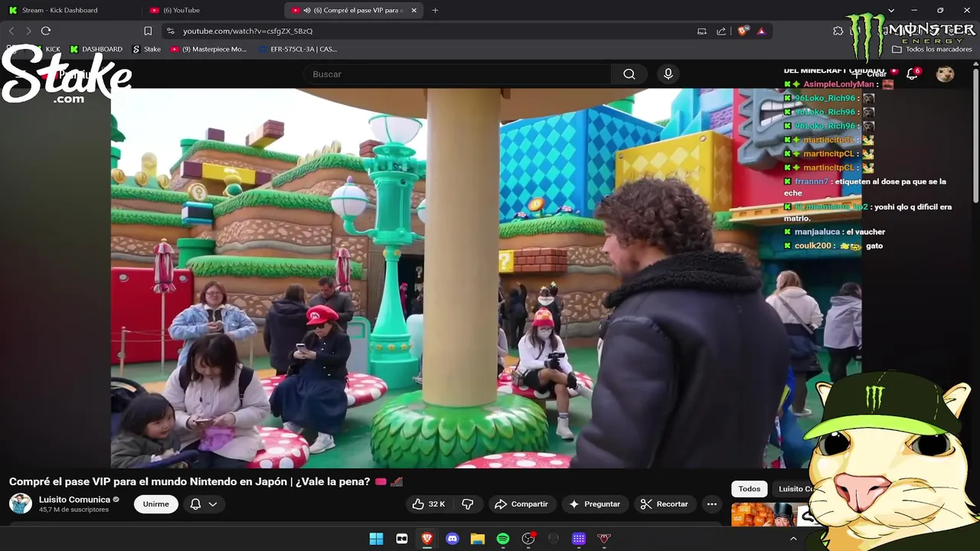Click the Recortar clip button
This screenshot has width=980, height=551.
click(x=664, y=504)
